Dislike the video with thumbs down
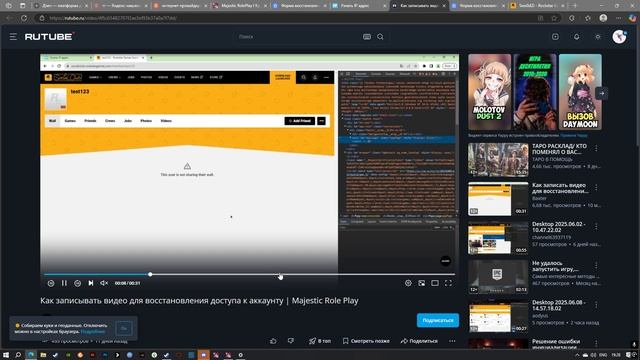The width and height of the screenshot is (640, 360). pos(291,341)
